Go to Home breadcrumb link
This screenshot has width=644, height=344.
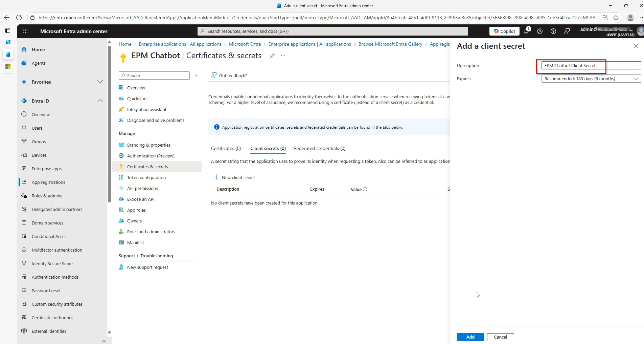click(x=125, y=44)
